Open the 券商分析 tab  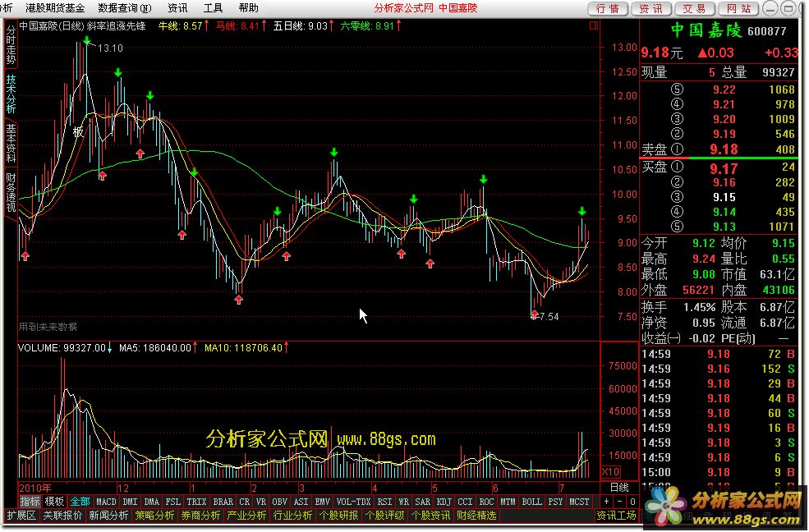(200, 516)
